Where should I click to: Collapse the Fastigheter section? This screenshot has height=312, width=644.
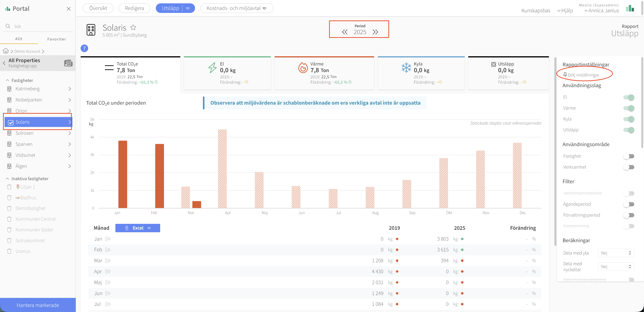[x=8, y=80]
